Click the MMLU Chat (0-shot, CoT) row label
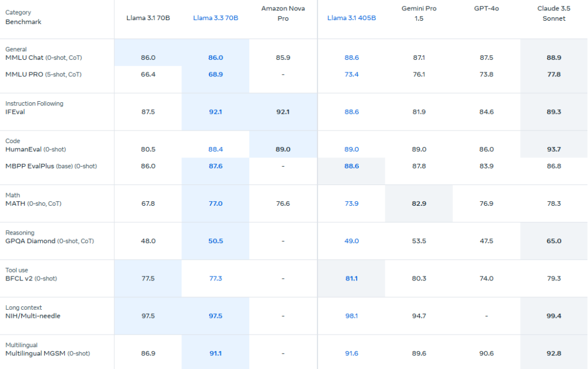 pos(44,58)
